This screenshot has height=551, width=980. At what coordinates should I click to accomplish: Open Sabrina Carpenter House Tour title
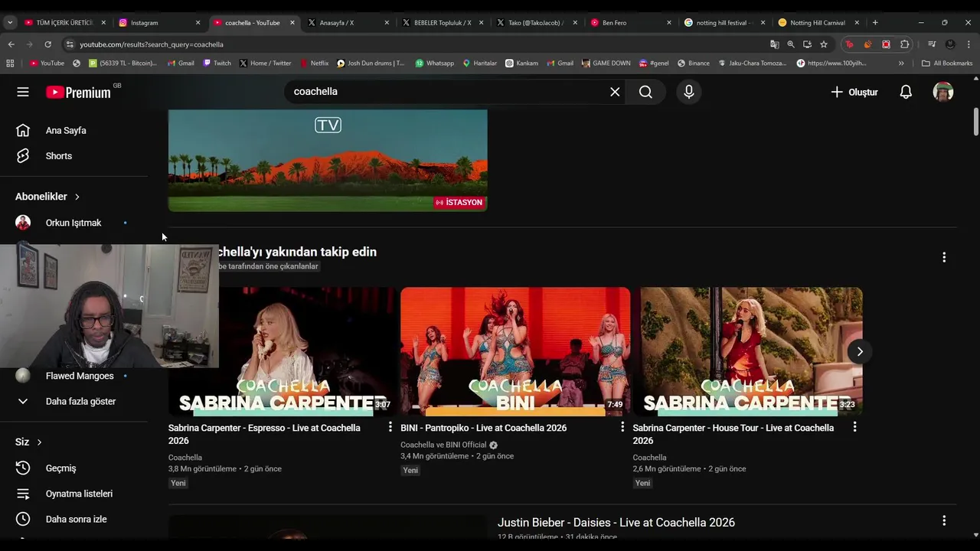pos(733,434)
